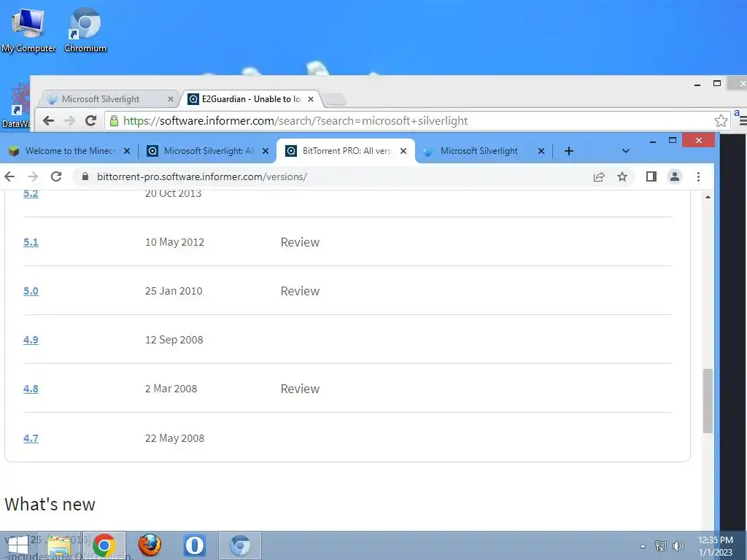Select the date 2 Mar 2008
Viewport: 747px width, 560px height.
click(x=171, y=389)
